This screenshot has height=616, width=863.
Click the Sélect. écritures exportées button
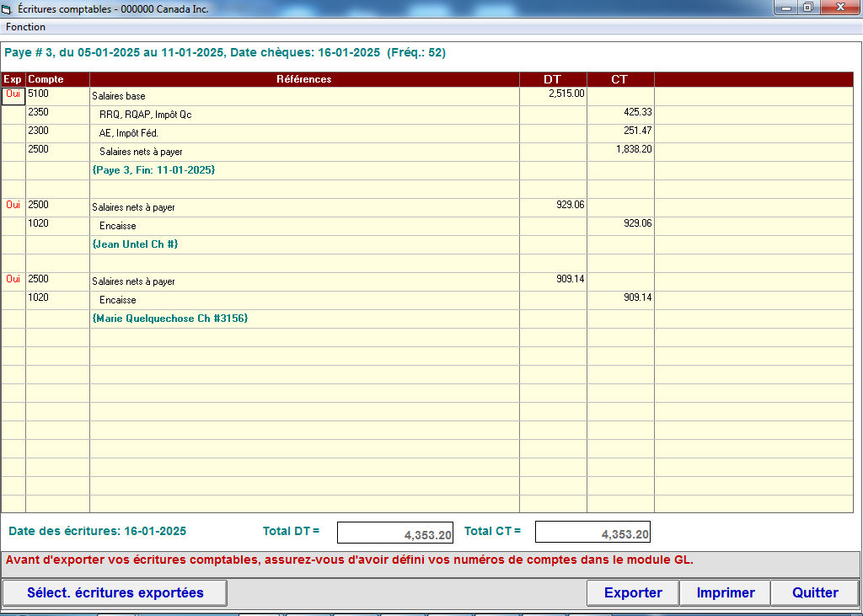[115, 593]
